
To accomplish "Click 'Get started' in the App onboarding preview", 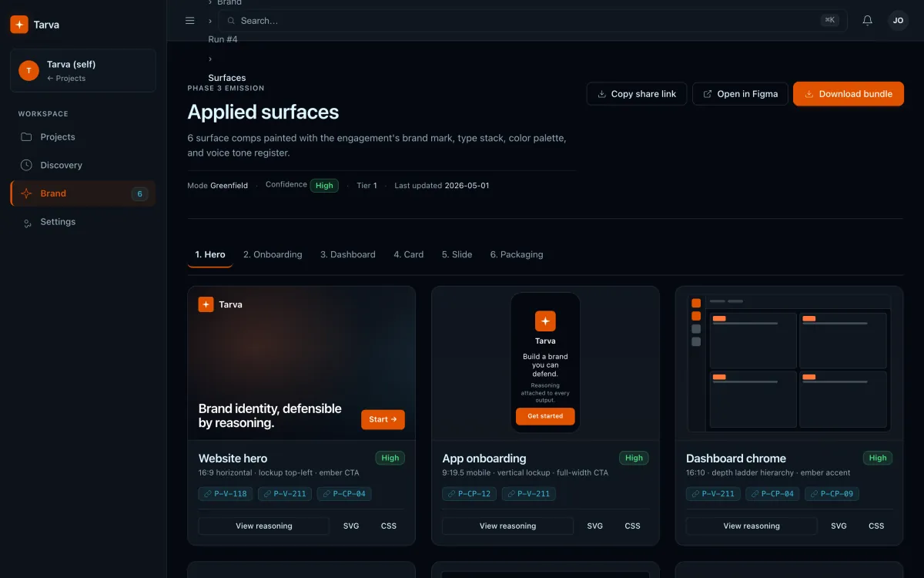I will (x=545, y=416).
